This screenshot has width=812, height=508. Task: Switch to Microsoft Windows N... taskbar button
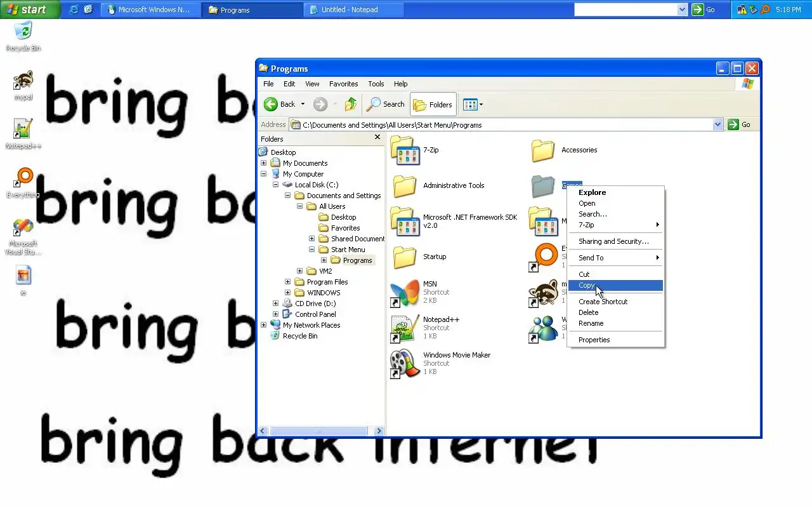152,10
